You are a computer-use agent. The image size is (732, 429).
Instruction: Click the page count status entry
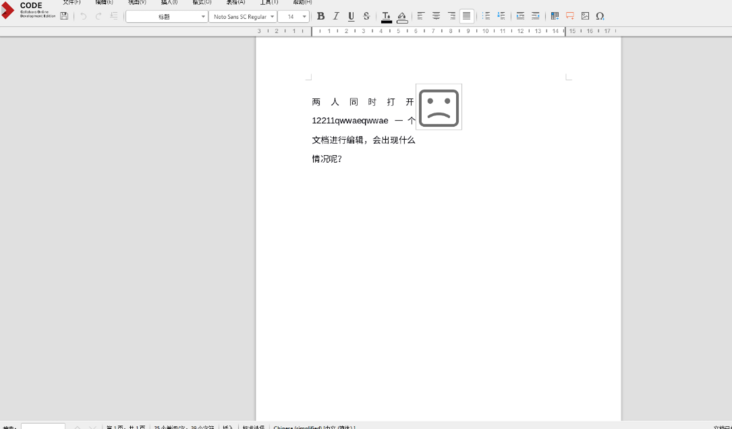126,427
